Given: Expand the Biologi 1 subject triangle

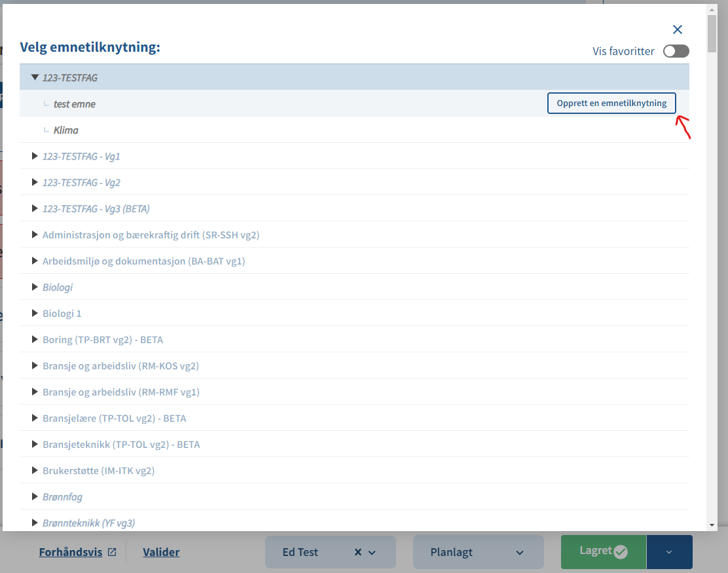Looking at the screenshot, I should pyautogui.click(x=35, y=314).
